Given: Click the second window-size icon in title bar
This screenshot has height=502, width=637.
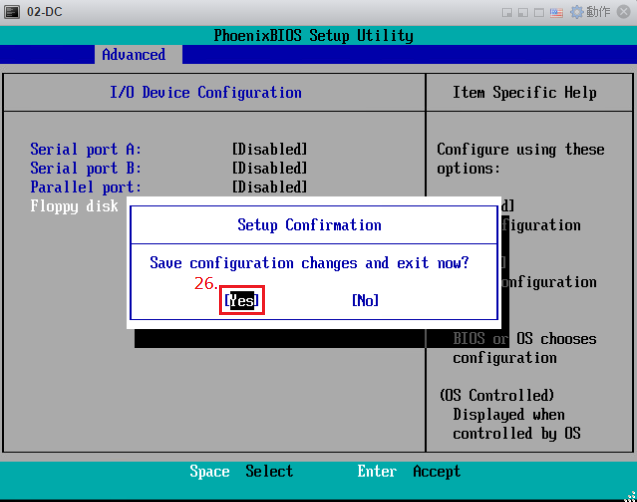Looking at the screenshot, I should (x=523, y=13).
